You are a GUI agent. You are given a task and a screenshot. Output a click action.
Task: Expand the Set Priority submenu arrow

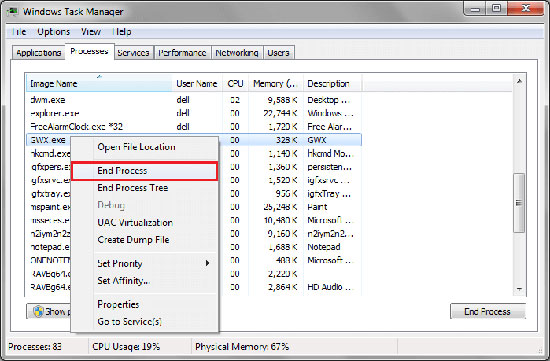(x=208, y=263)
